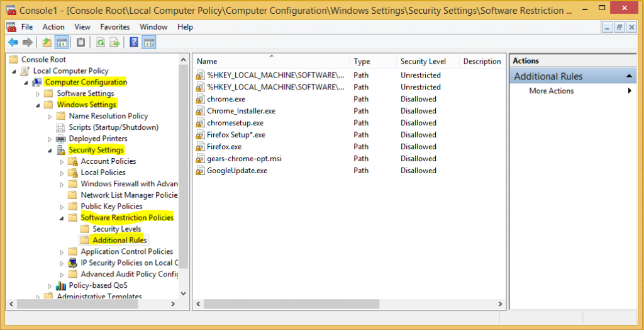Click the Export List toolbar icon

[114, 42]
